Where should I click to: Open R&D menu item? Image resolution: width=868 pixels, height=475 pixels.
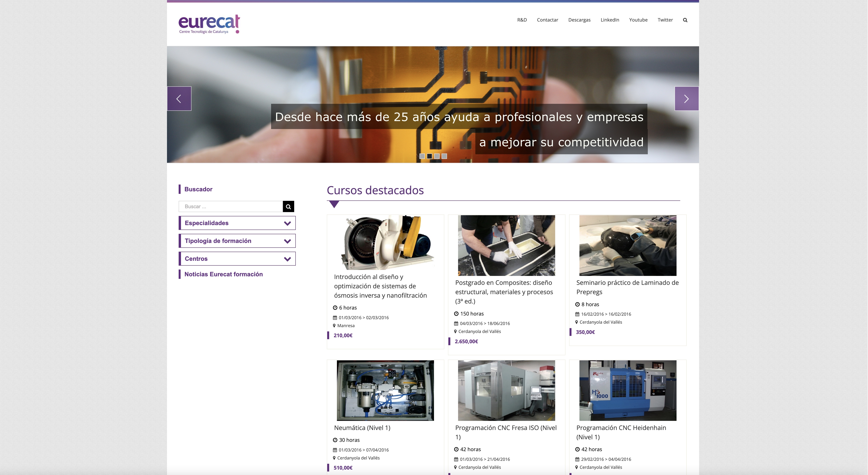tap(522, 20)
